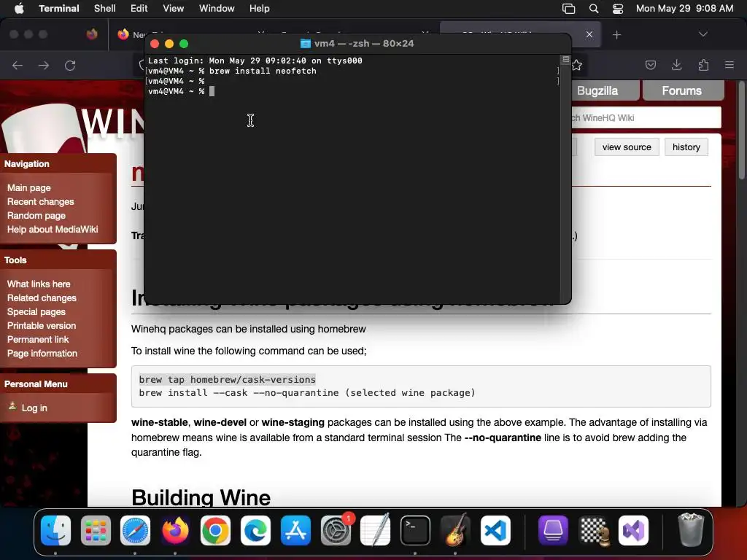Click What links here link
This screenshot has height=560, width=747.
[x=39, y=284]
